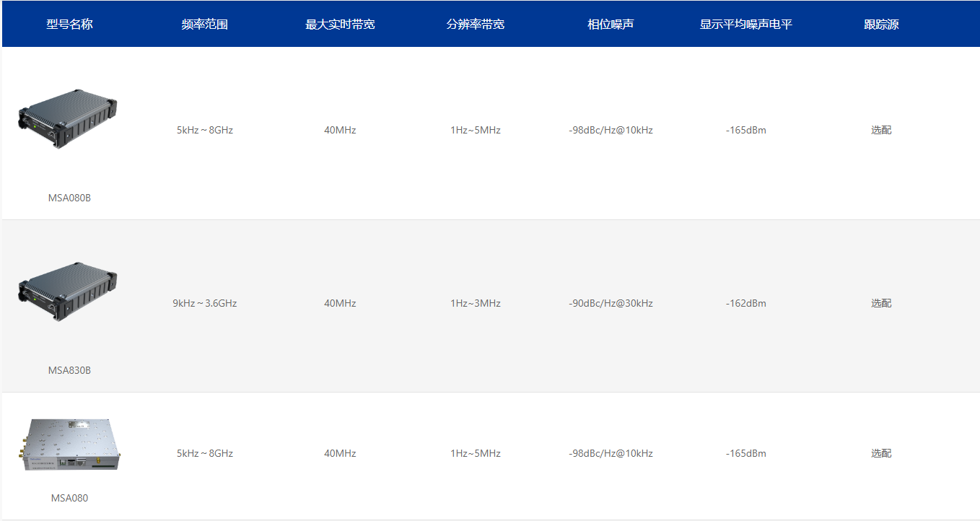Screen dimensions: 980x521
Task: Click the 40MHz bandwidth in MSA830B row
Action: [339, 303]
